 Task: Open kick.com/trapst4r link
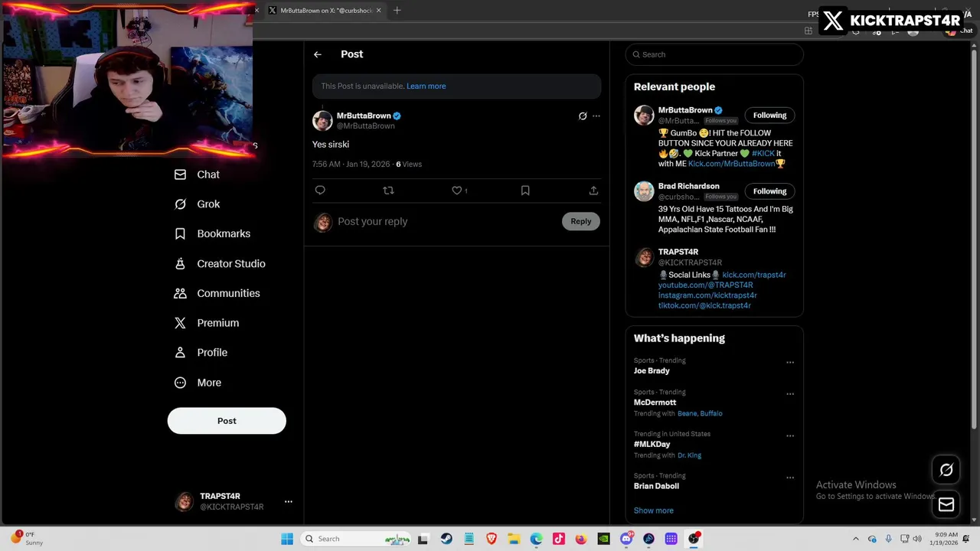coord(753,275)
